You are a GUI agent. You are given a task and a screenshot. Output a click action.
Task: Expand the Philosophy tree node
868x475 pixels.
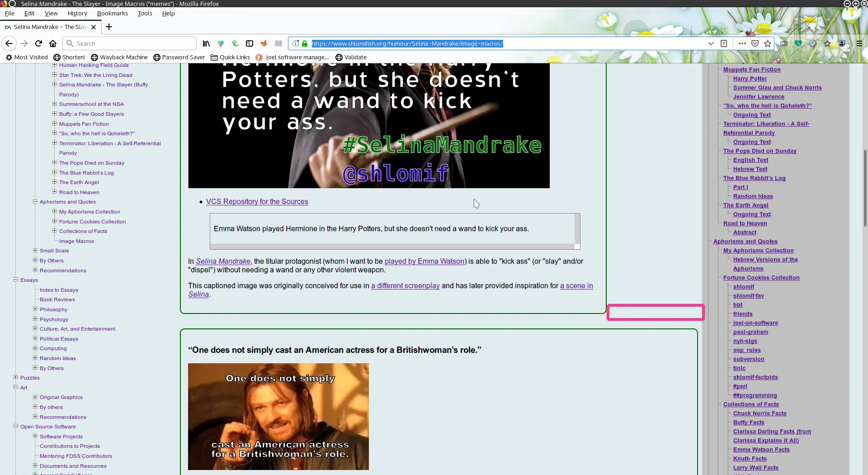[35, 309]
